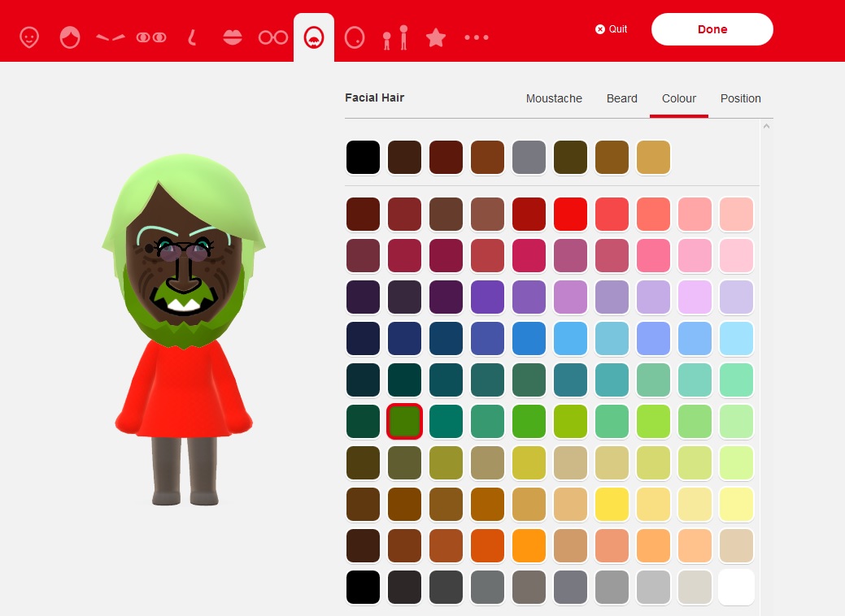Open the mouth category icon

click(x=233, y=37)
